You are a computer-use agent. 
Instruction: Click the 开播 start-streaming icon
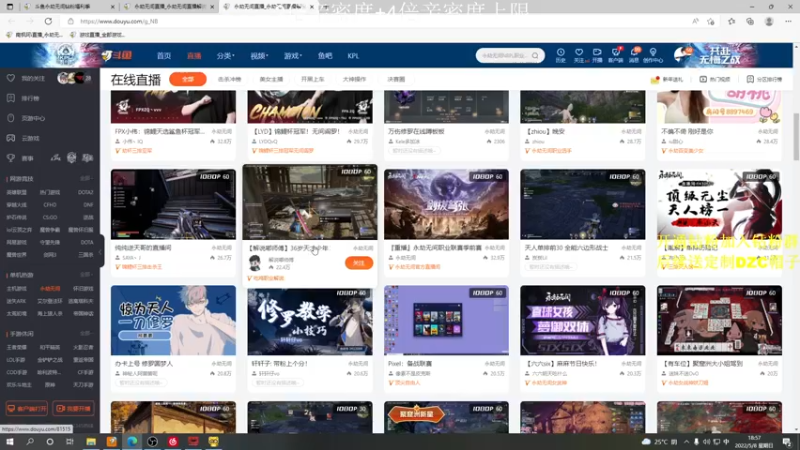click(x=597, y=53)
